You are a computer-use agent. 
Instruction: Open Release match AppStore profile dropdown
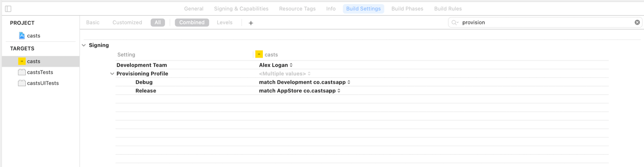(300, 91)
